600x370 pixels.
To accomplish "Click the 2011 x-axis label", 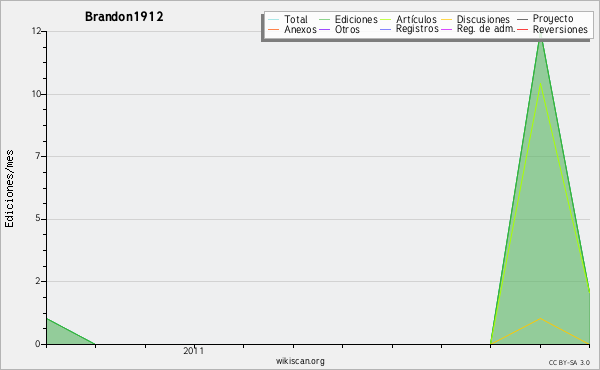I will pyautogui.click(x=194, y=351).
